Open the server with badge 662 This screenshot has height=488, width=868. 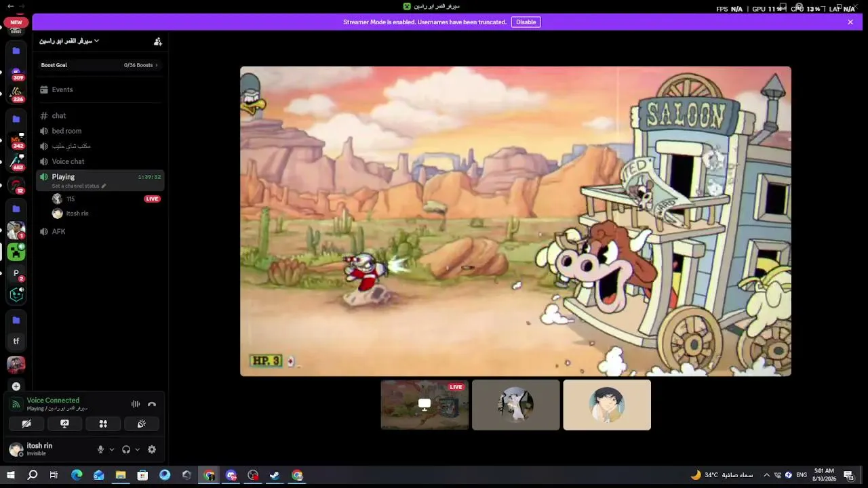click(16, 163)
